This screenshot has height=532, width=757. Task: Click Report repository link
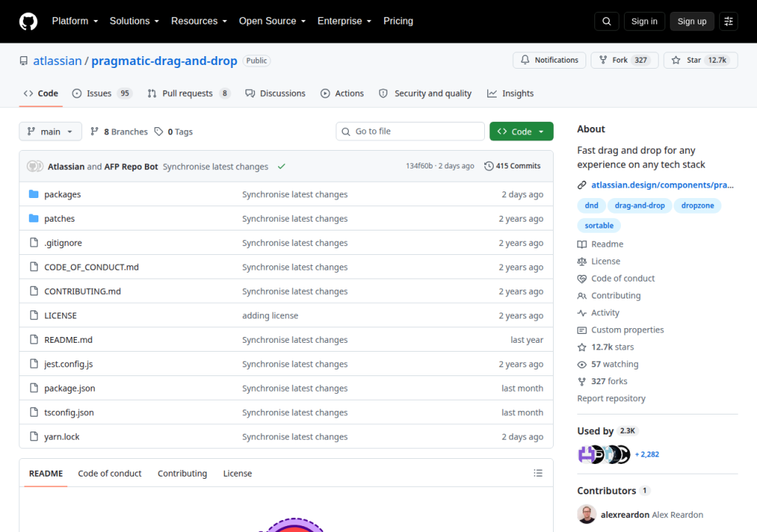[611, 398]
